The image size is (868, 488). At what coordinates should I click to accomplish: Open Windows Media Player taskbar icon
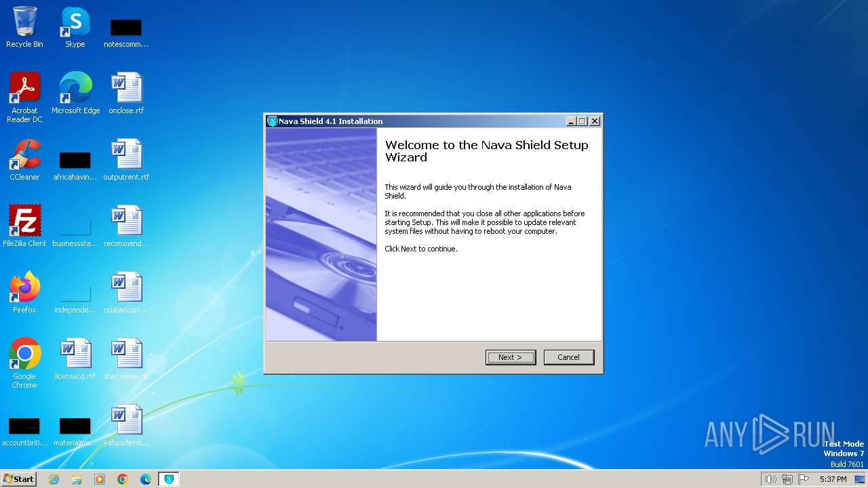point(100,479)
